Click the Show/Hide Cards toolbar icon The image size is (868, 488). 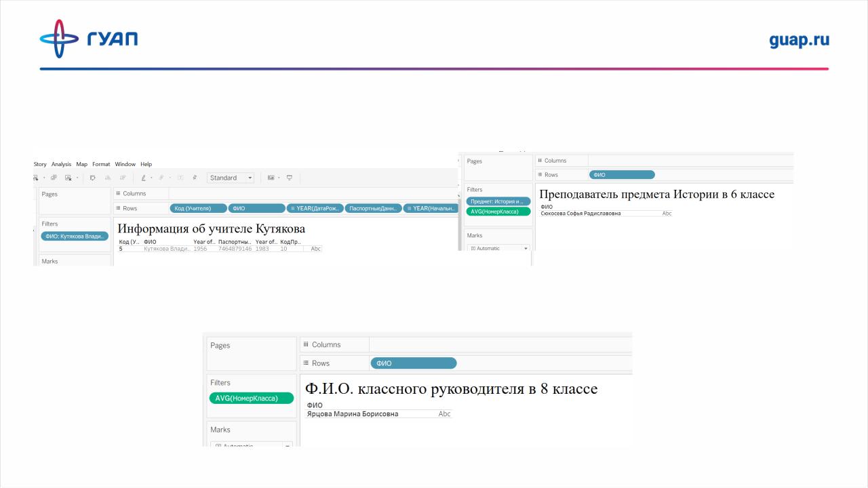coord(271,178)
